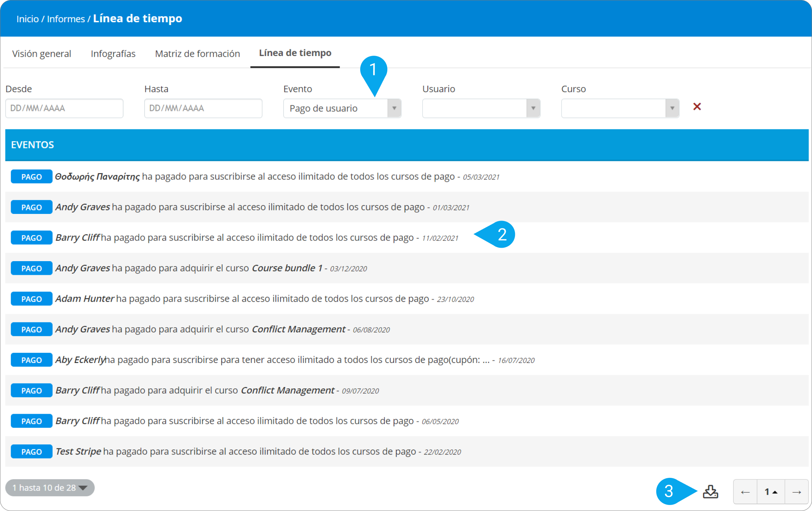Image resolution: width=812 pixels, height=511 pixels.
Task: Switch to the Visión general tab
Action: pyautogui.click(x=42, y=54)
